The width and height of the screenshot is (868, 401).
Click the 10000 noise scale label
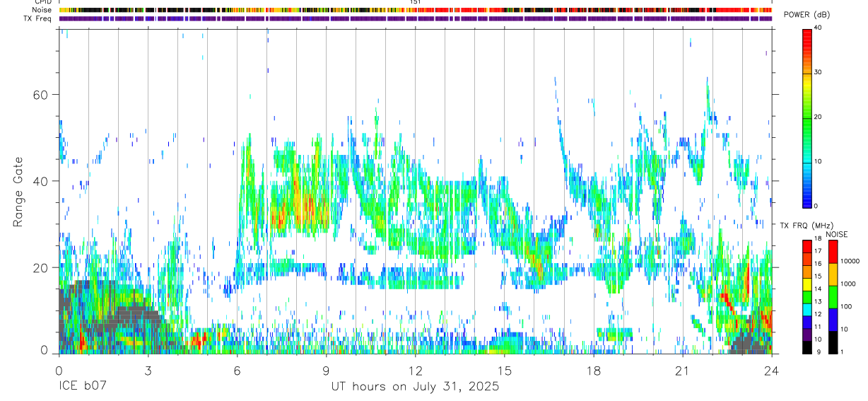point(849,262)
